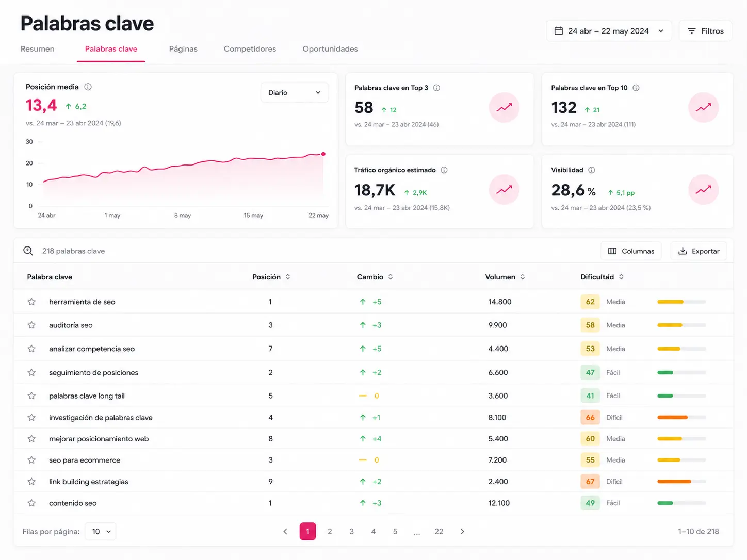Click the calendar icon in the date range picker
This screenshot has height=560, width=747.
click(559, 31)
